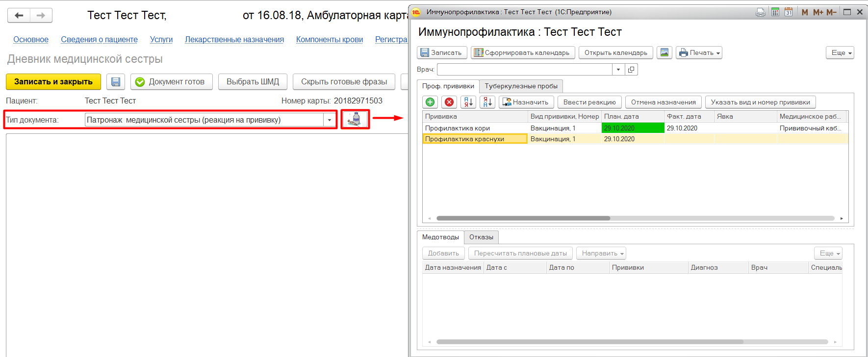
Task: Open the calendar icon in title bar
Action: tap(789, 12)
